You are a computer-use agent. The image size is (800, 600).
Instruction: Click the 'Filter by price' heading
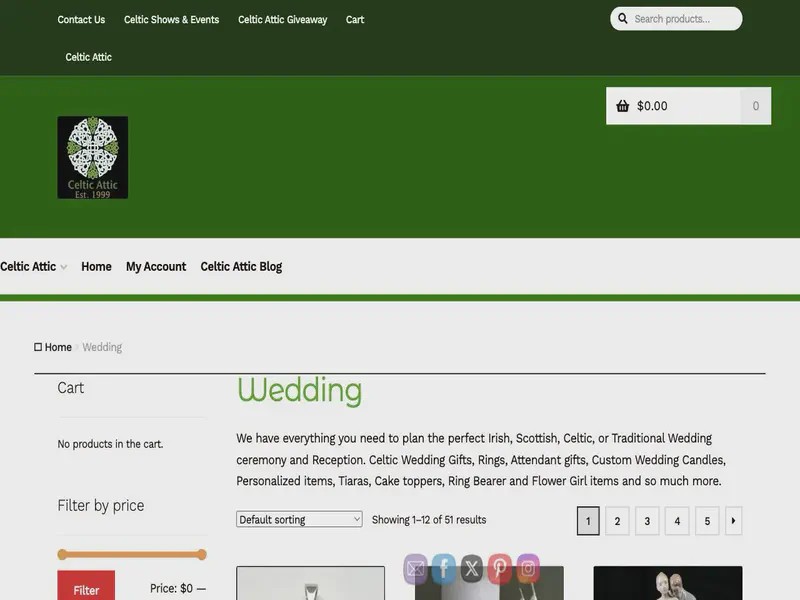[101, 505]
